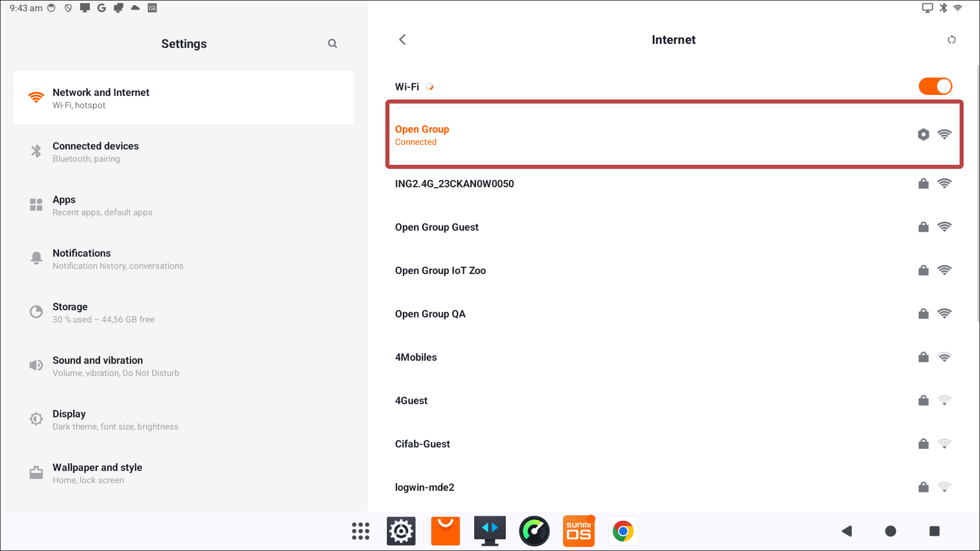Click the search icon in Settings

point(332,44)
